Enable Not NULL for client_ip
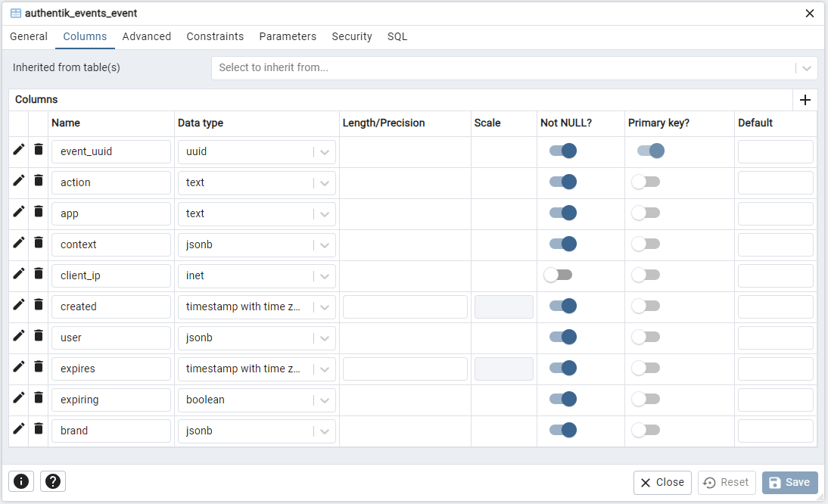Image resolution: width=828 pixels, height=504 pixels. pyautogui.click(x=558, y=275)
